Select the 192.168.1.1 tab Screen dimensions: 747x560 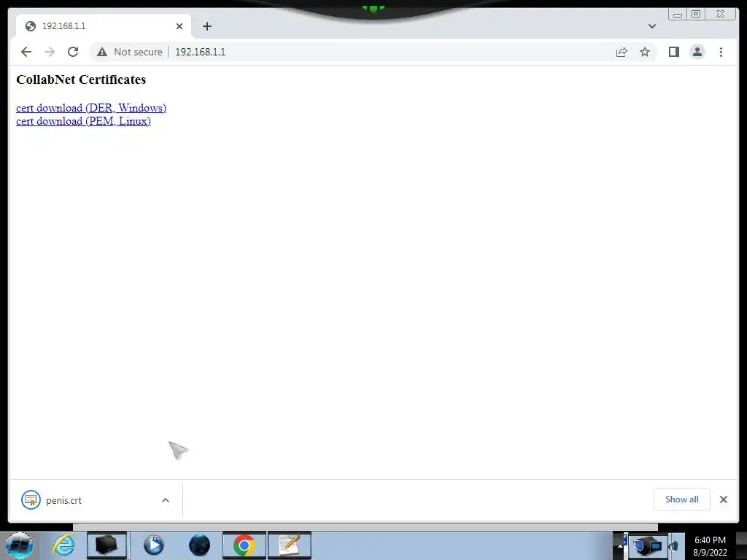103,26
